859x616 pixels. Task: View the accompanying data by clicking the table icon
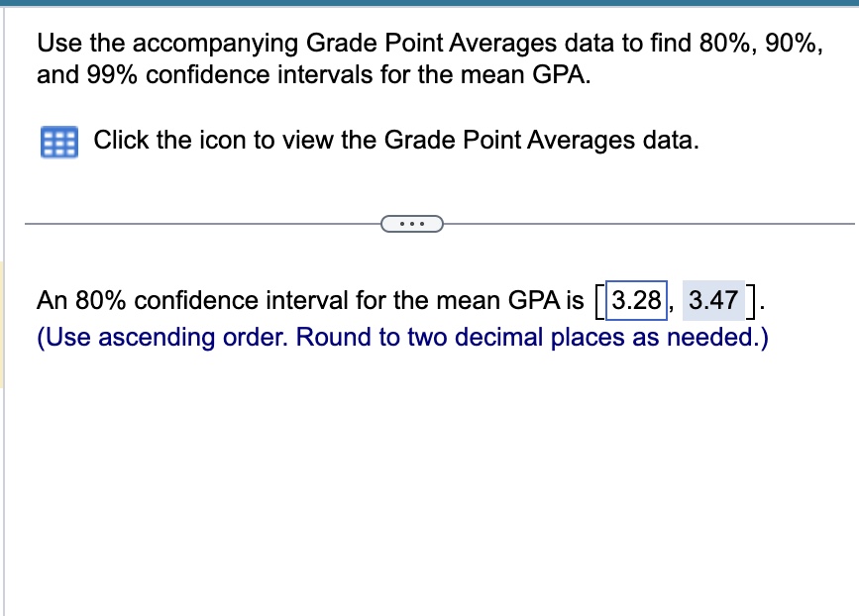pos(56,142)
